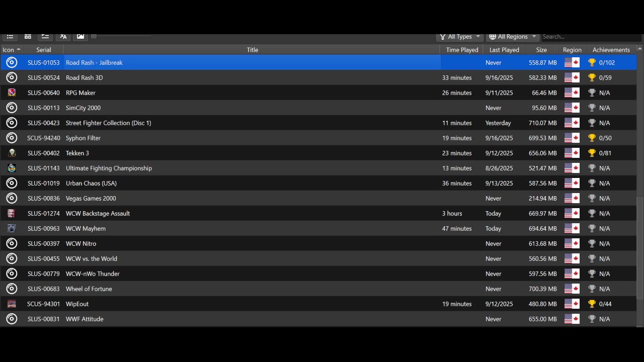644x362 pixels.
Task: Click the region flag for Urban Chaos (USA)
Action: pyautogui.click(x=572, y=183)
